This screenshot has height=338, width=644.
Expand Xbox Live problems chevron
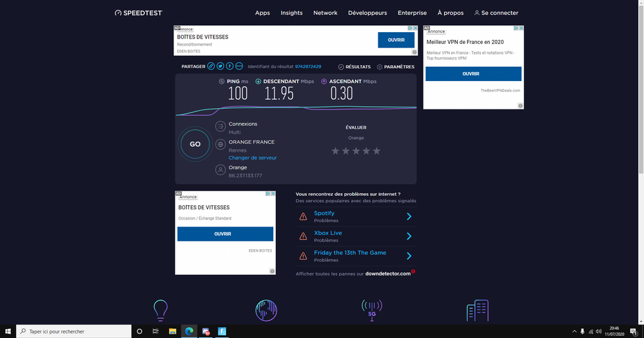[x=409, y=236]
